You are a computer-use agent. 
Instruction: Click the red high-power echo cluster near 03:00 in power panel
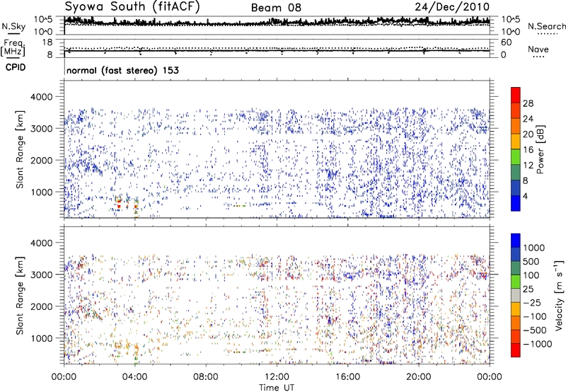click(119, 202)
